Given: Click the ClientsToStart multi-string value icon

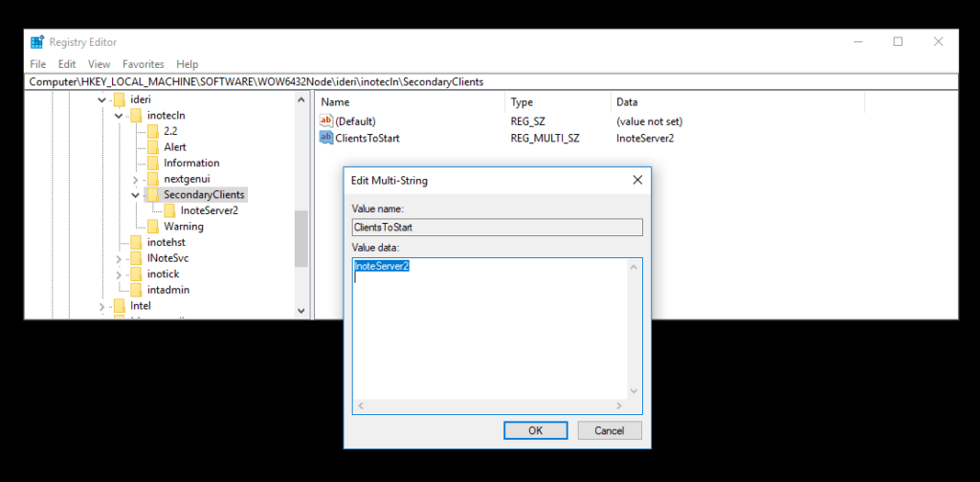Looking at the screenshot, I should (x=326, y=138).
